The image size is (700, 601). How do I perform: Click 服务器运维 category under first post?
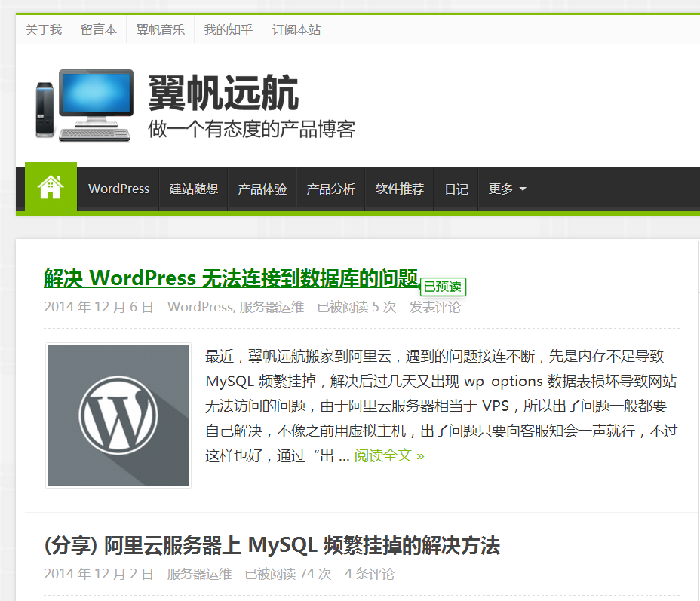click(x=272, y=307)
